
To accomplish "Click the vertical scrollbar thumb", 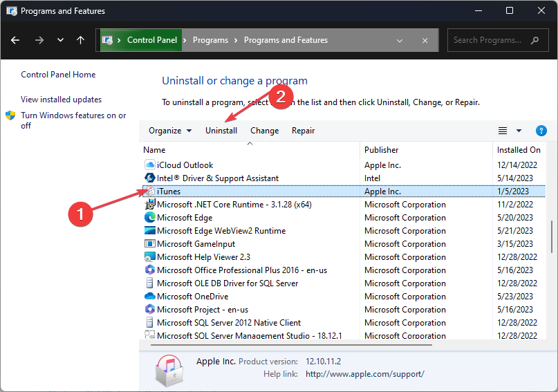I will pyautogui.click(x=552, y=236).
